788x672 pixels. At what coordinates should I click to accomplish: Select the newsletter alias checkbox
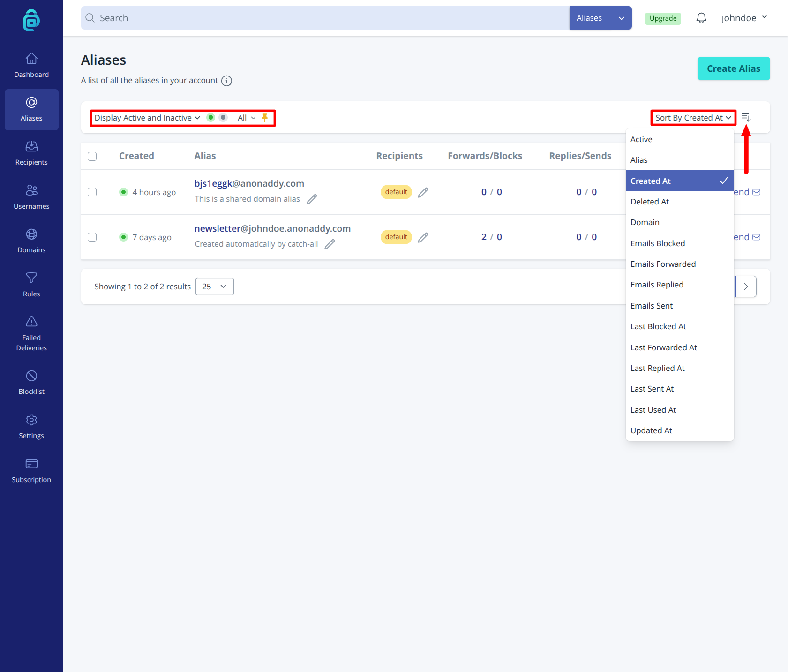coord(92,237)
